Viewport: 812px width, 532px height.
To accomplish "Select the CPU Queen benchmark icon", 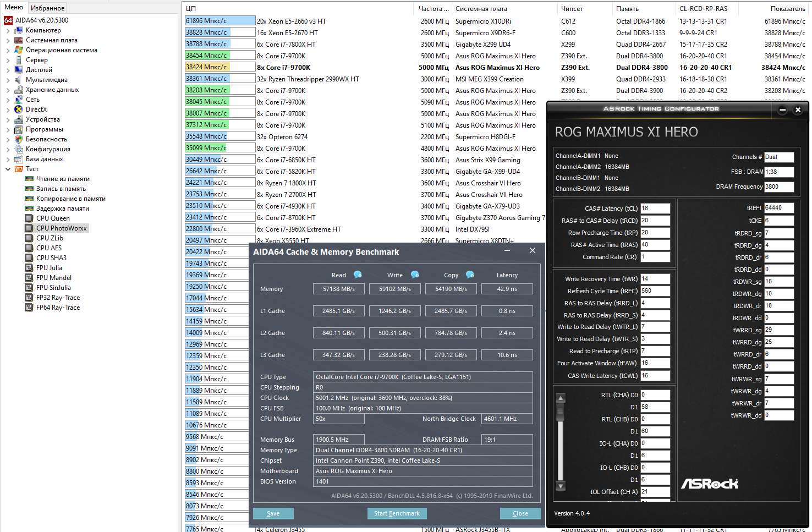I will click(29, 218).
